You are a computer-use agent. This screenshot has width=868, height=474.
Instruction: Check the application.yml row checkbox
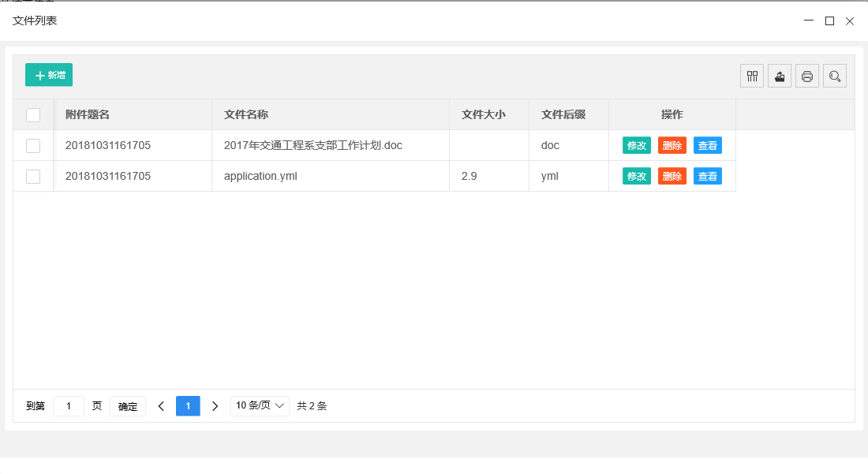tap(33, 177)
